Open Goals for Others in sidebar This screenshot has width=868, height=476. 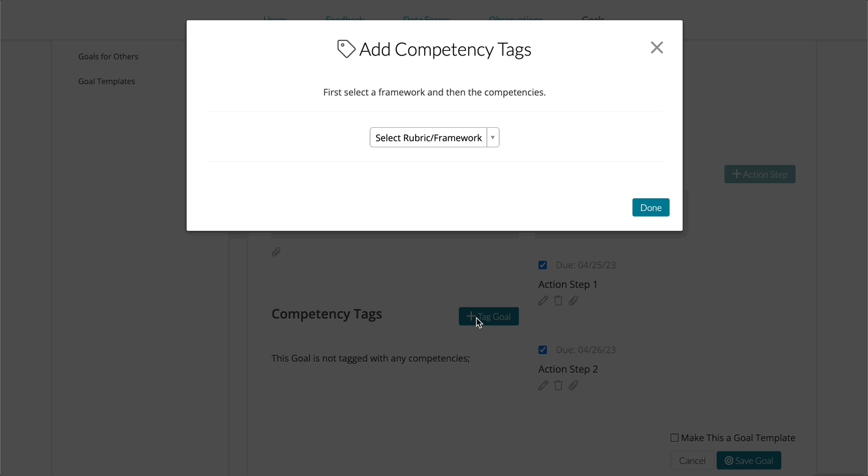pos(108,57)
